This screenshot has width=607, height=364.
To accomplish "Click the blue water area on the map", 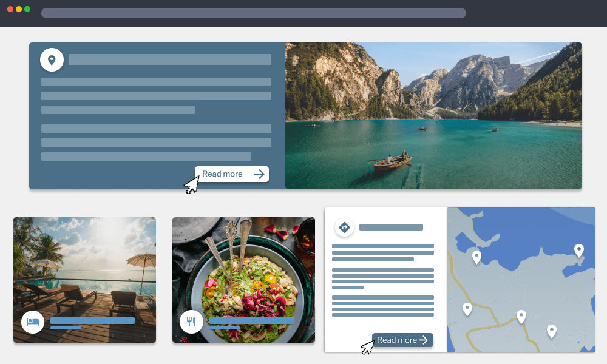I will click(x=516, y=234).
